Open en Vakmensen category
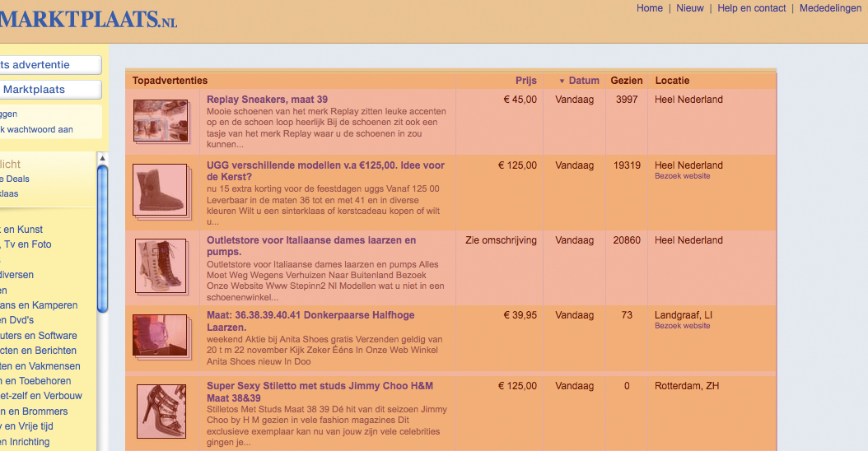 pos(40,366)
